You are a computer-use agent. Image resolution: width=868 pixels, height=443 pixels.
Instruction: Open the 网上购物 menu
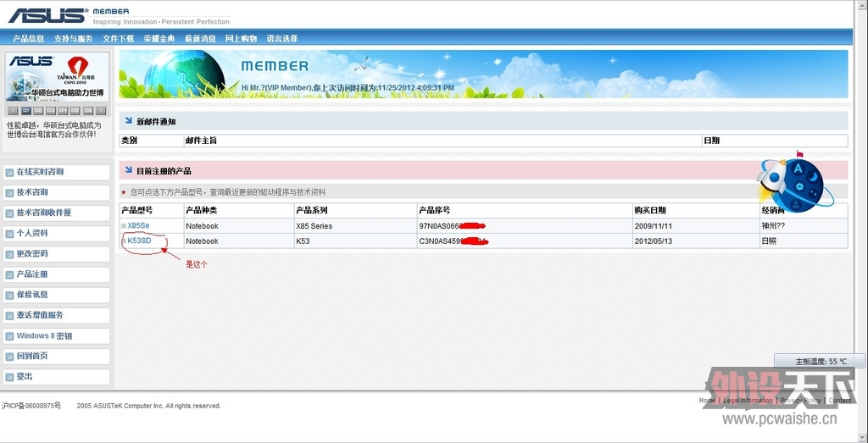point(242,39)
